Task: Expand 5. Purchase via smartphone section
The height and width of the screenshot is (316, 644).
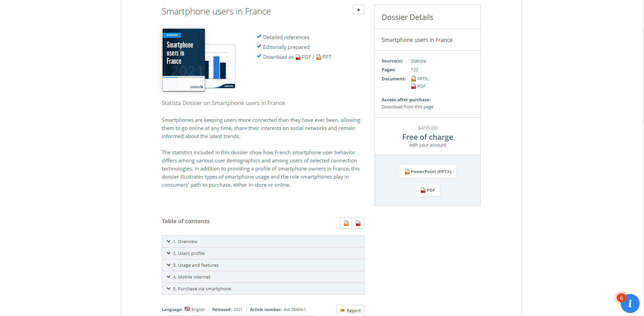Action: (263, 289)
